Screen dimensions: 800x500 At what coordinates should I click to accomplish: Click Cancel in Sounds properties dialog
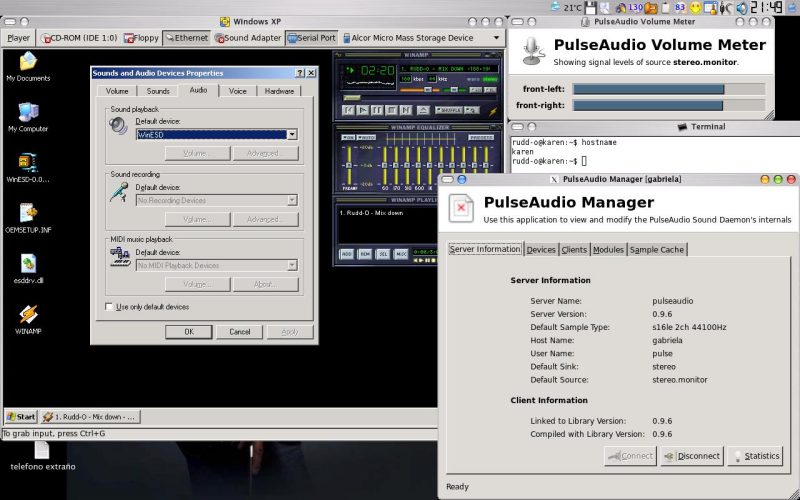click(x=239, y=332)
